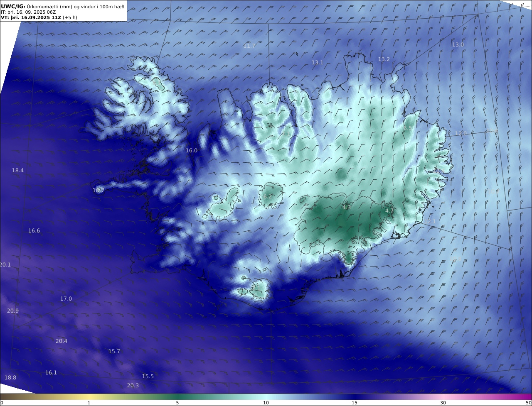Click the colorbar tick labeled 1
Screen dimensions: 532x406
click(x=89, y=403)
